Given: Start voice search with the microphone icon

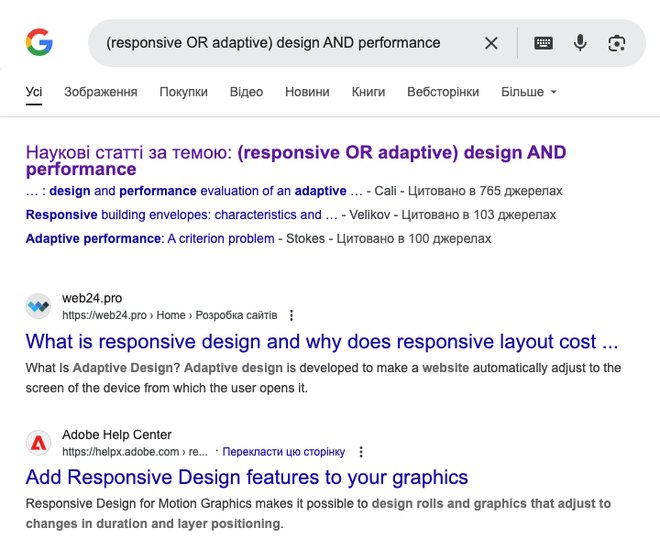Looking at the screenshot, I should pyautogui.click(x=580, y=43).
